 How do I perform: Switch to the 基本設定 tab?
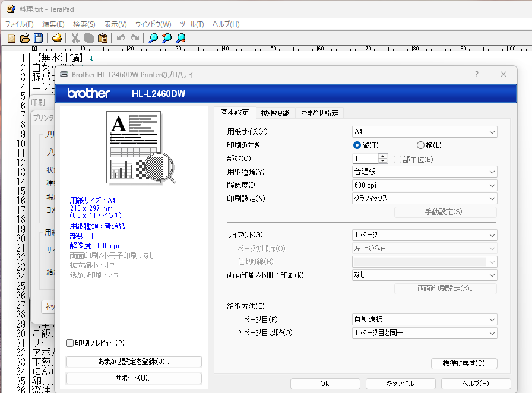tap(235, 112)
